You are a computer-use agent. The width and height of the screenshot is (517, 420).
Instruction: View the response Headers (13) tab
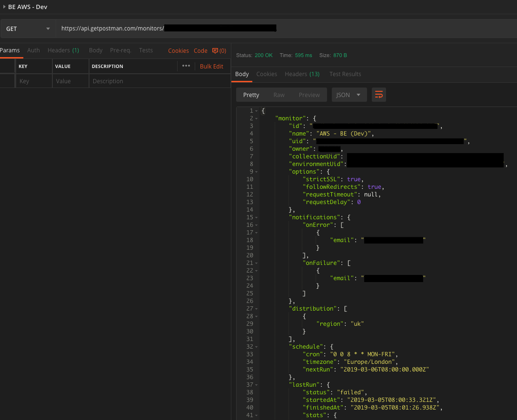click(302, 74)
